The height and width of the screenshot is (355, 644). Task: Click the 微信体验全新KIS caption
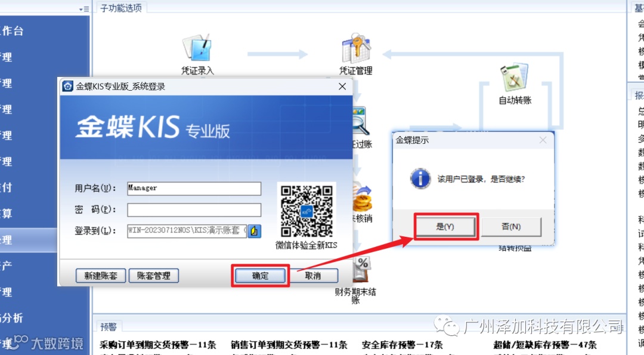click(306, 245)
